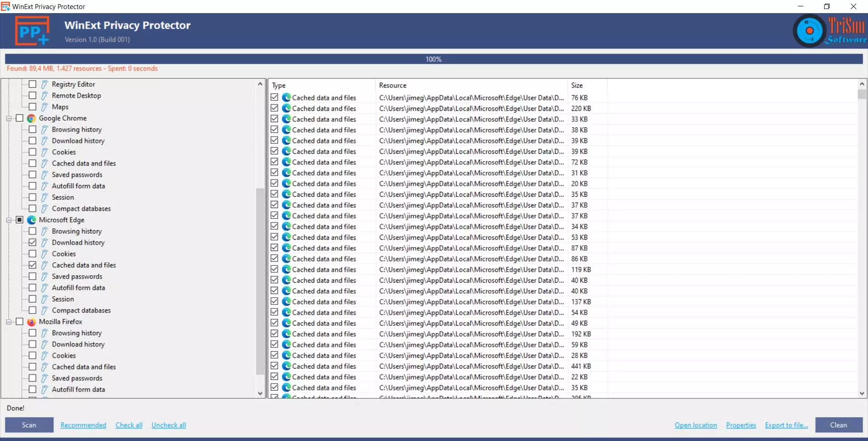
Task: Click scroll-down arrow of results list
Action: 862,394
